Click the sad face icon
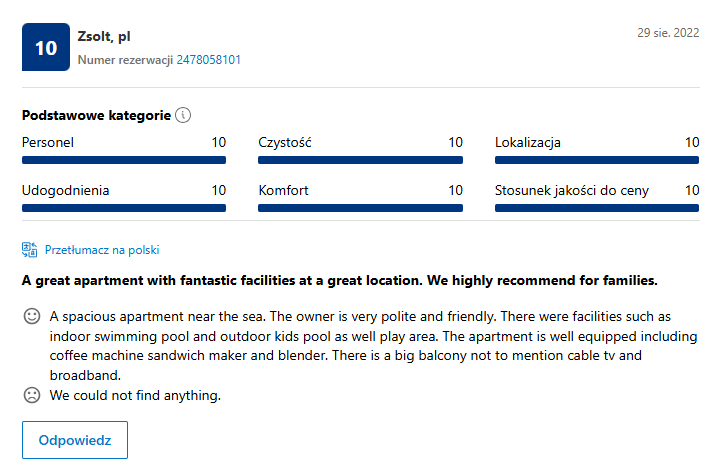This screenshot has width=715, height=472. pos(32,395)
